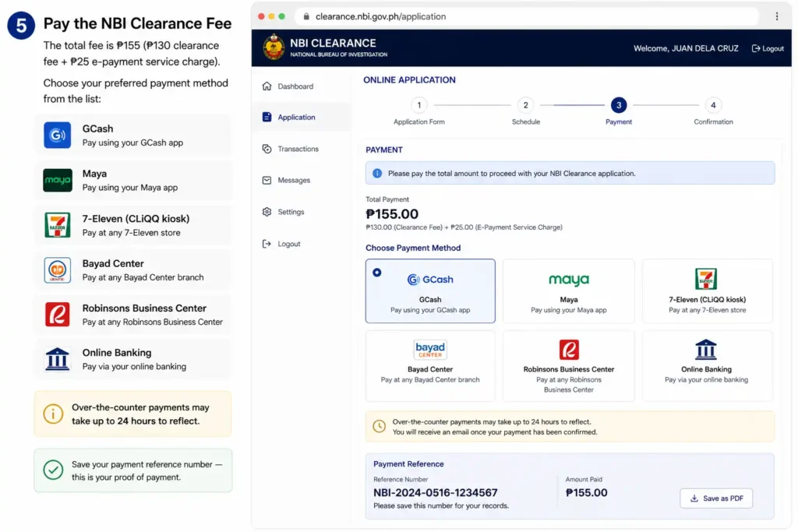The image size is (798, 532).
Task: Select Application in the sidebar
Action: (x=300, y=117)
